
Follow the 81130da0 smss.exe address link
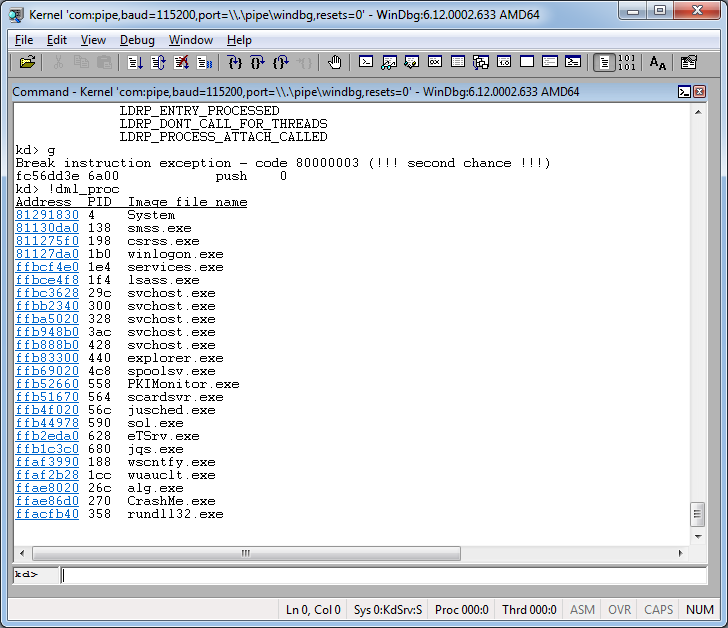click(47, 228)
